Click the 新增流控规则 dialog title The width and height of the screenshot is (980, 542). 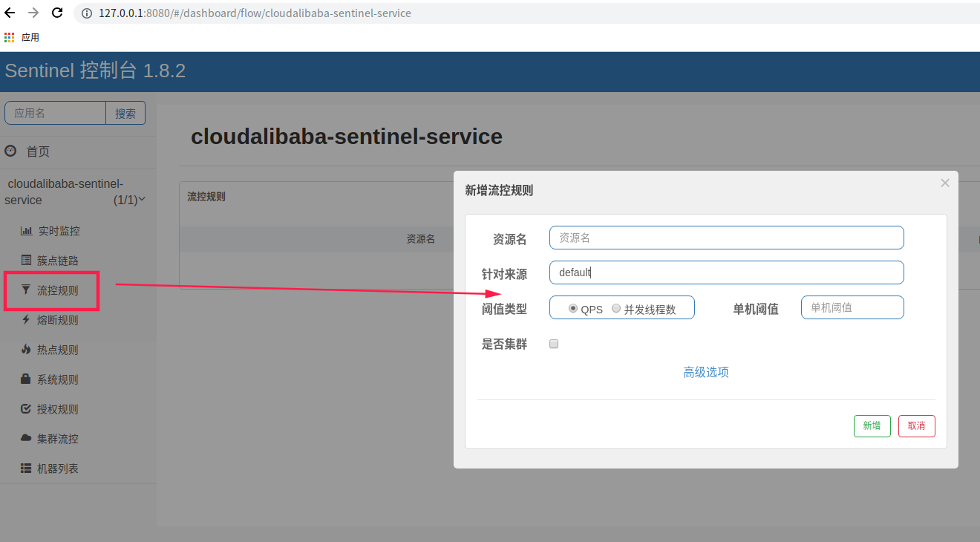click(499, 191)
